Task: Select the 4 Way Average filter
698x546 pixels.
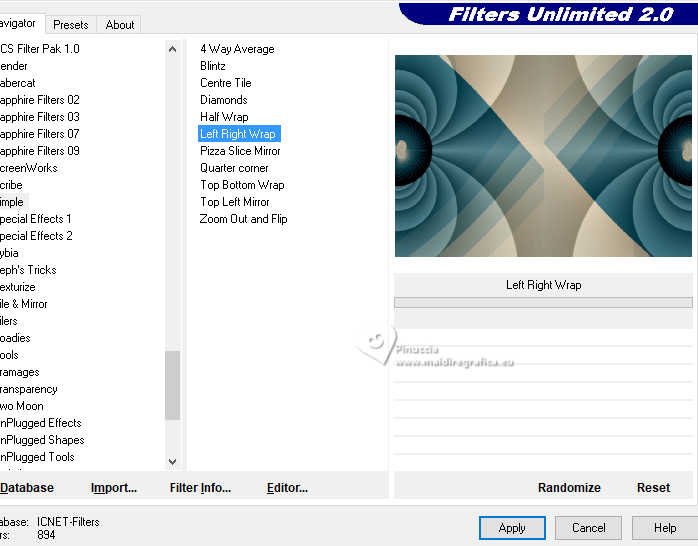Action: tap(237, 49)
